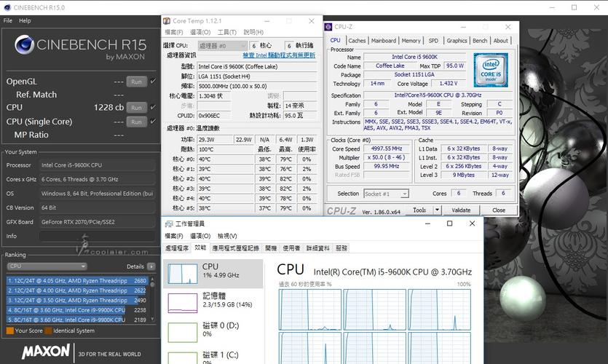Viewport: 608px width, 364px height.
Task: Open the Core Temp 檔案(F) menu
Action: pos(174,32)
